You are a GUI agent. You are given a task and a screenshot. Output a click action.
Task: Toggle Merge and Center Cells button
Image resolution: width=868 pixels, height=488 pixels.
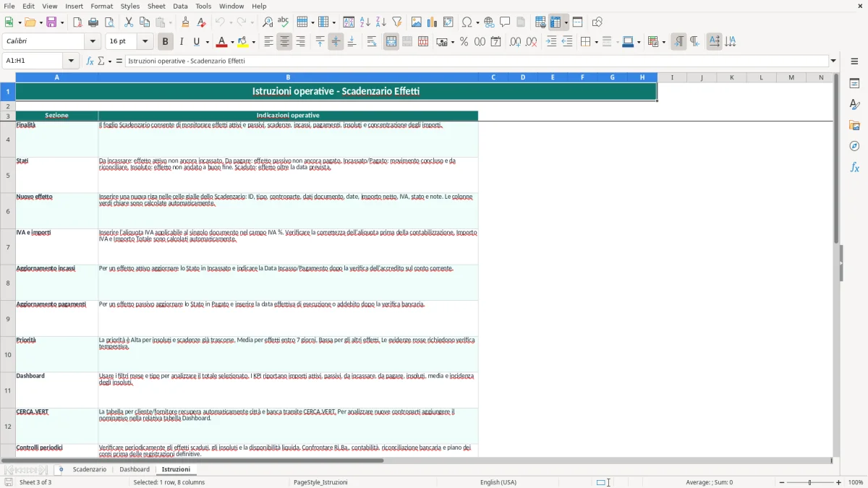coord(391,42)
